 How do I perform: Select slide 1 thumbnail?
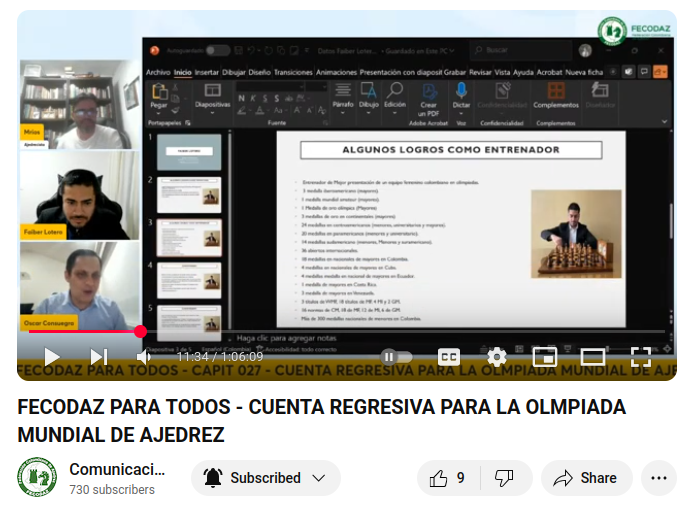pos(189,152)
